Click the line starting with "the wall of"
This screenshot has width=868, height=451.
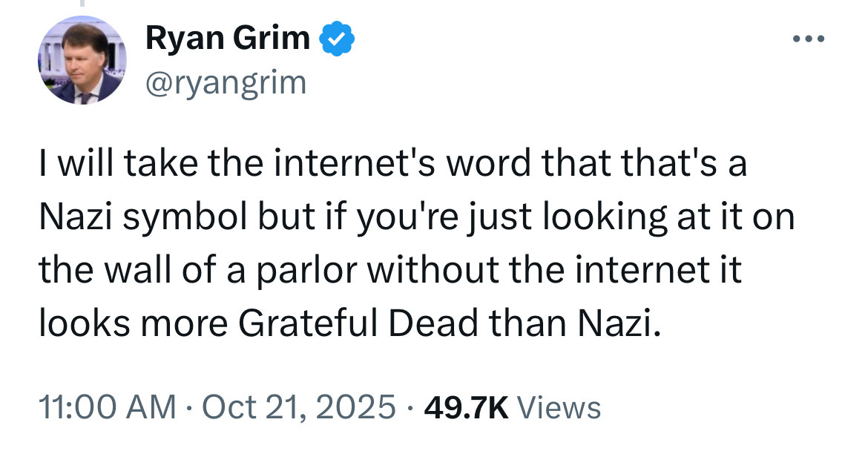coord(390,271)
